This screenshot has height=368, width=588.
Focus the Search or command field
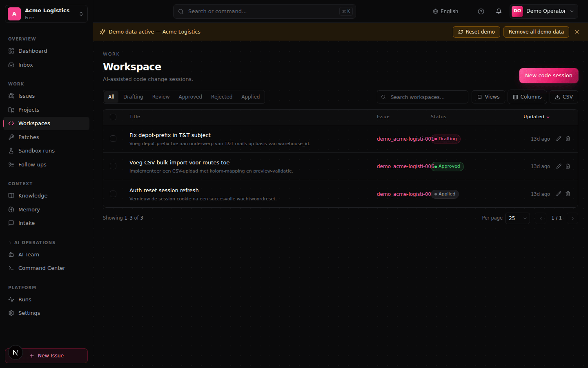(x=265, y=11)
